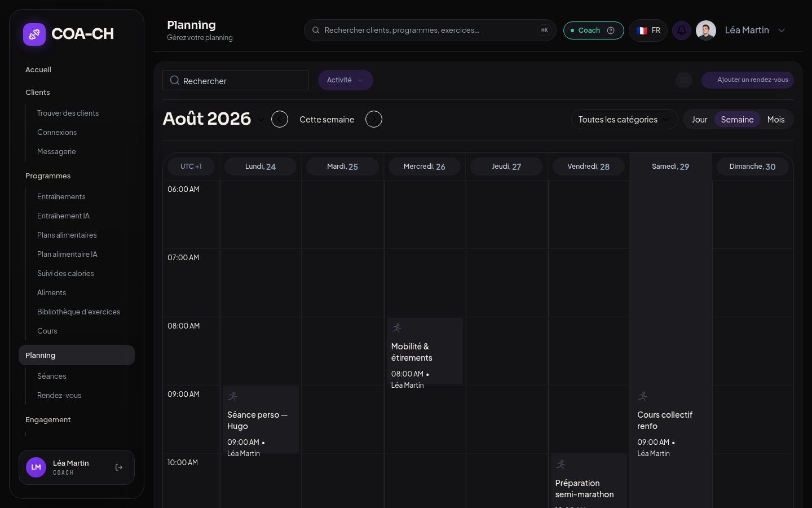Click the Coach help question mark icon
Screen dimensions: 812x508
tap(611, 30)
